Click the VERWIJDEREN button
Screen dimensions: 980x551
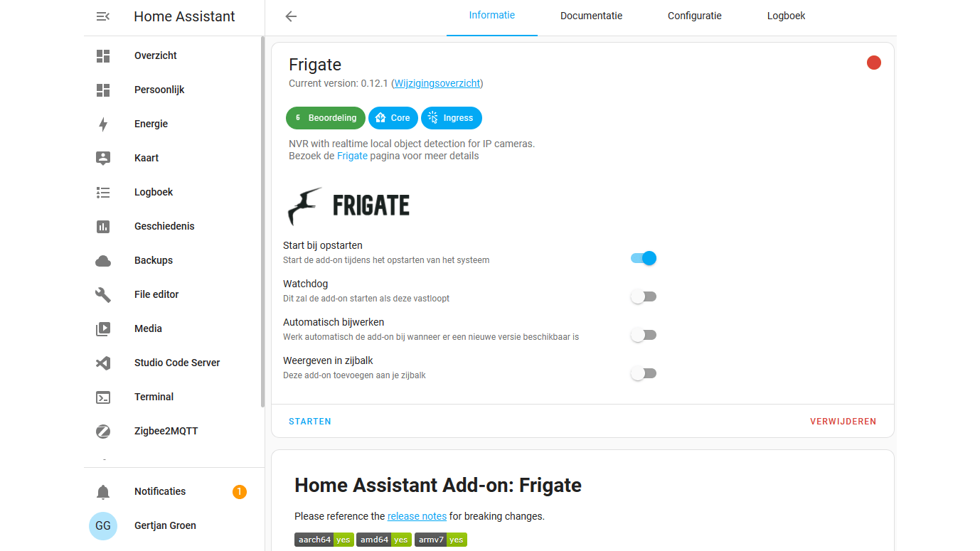[843, 422]
